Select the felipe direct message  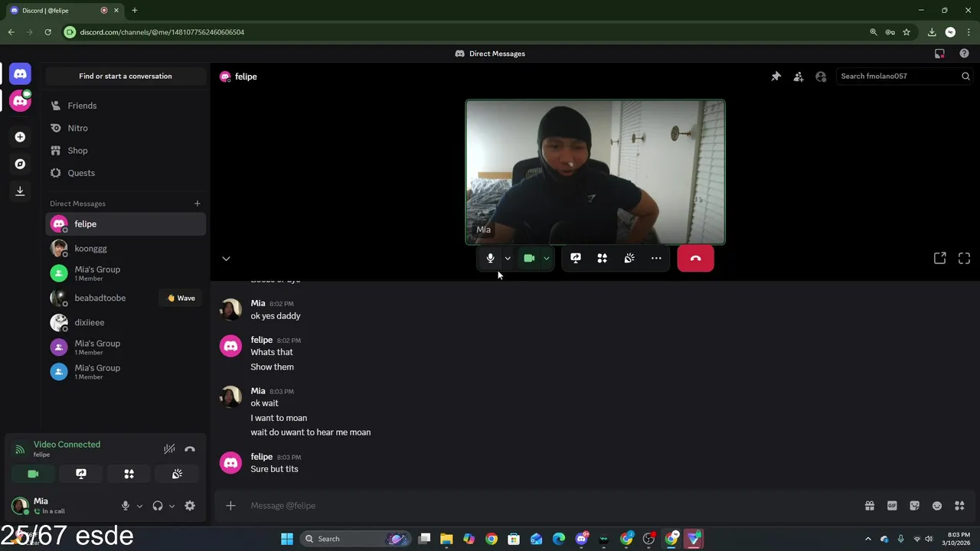tap(126, 224)
